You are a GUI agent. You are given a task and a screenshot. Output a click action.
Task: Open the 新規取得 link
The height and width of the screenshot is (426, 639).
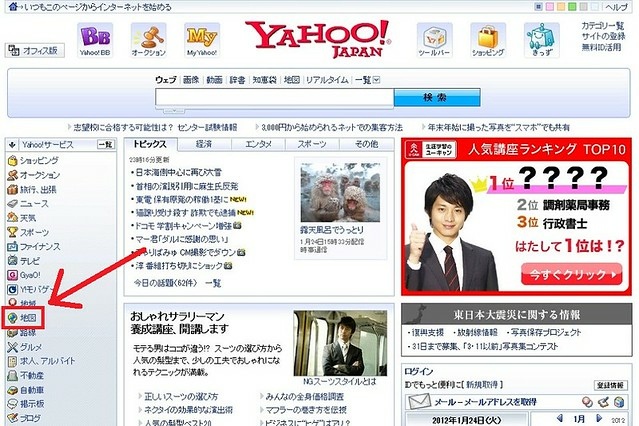482,384
